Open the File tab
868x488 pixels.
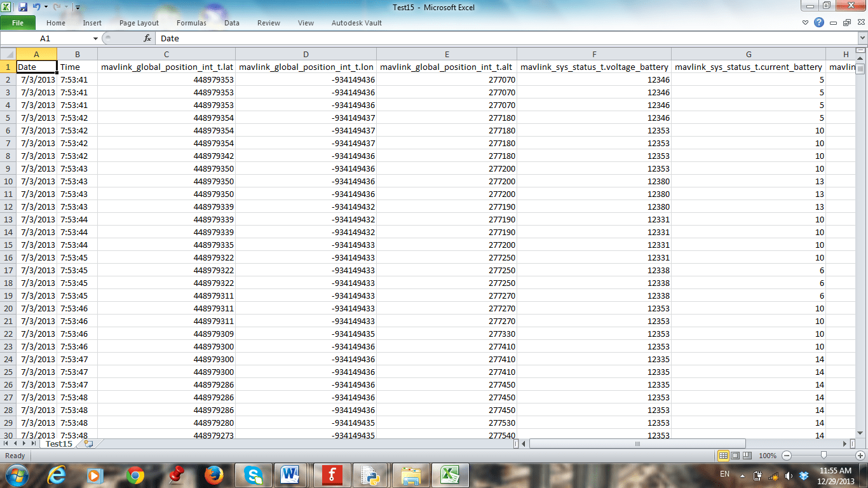pos(18,23)
